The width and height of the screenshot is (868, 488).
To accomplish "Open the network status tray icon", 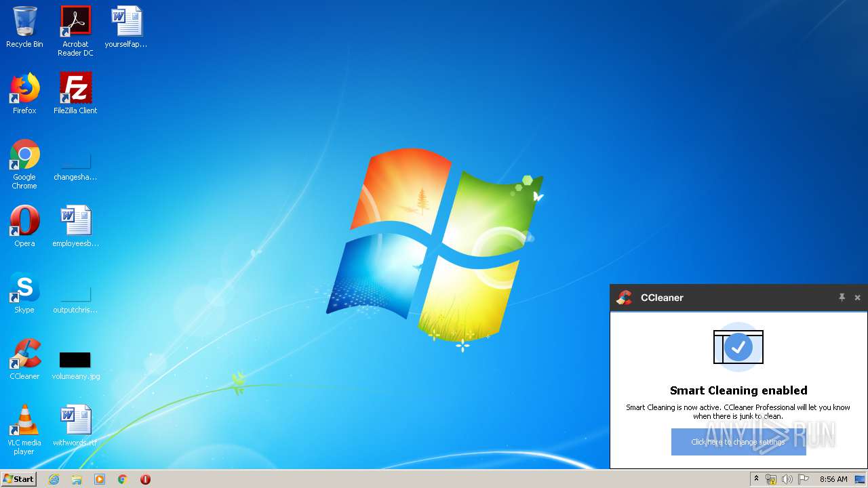I will point(771,479).
